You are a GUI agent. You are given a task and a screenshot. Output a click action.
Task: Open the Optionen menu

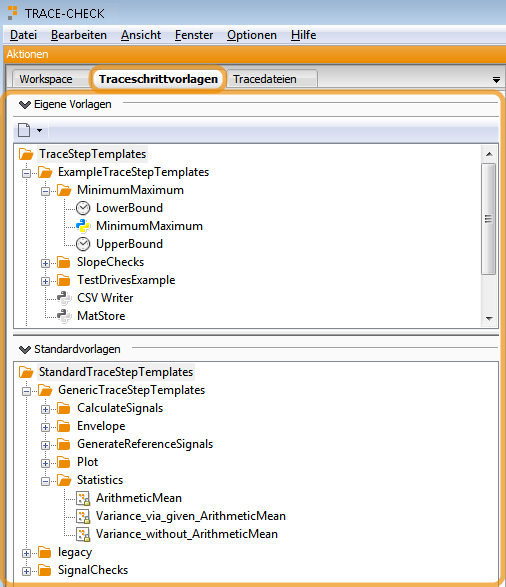(x=252, y=35)
